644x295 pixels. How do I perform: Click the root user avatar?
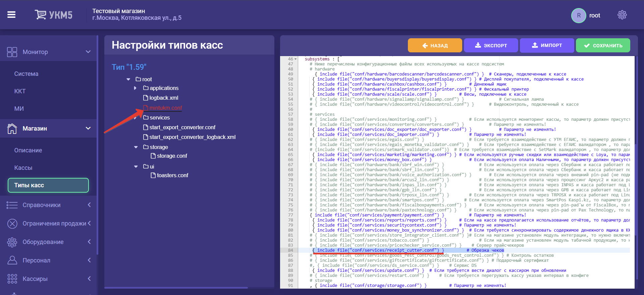(x=579, y=15)
